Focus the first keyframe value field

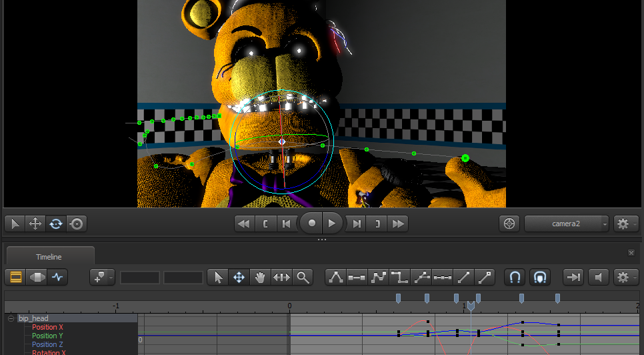pos(139,278)
